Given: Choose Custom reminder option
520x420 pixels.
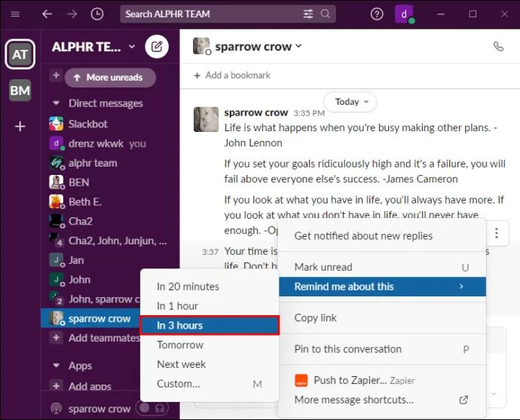Looking at the screenshot, I should coord(210,384).
